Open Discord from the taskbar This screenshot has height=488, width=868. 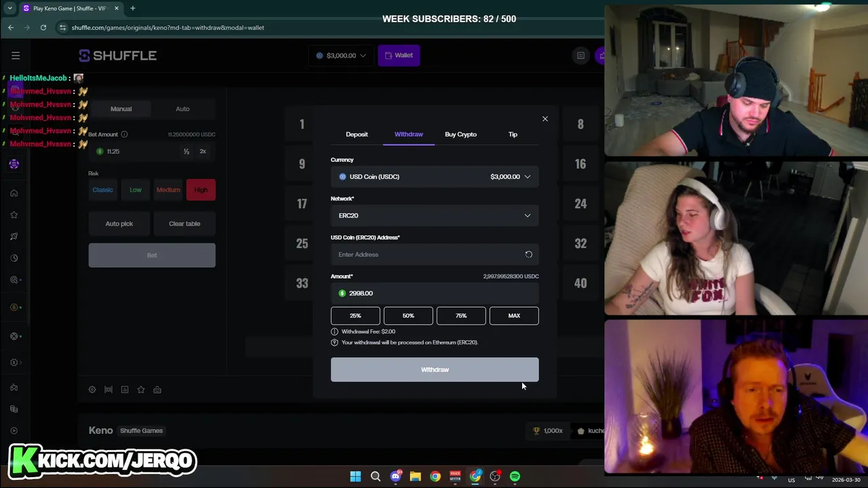coord(395,476)
